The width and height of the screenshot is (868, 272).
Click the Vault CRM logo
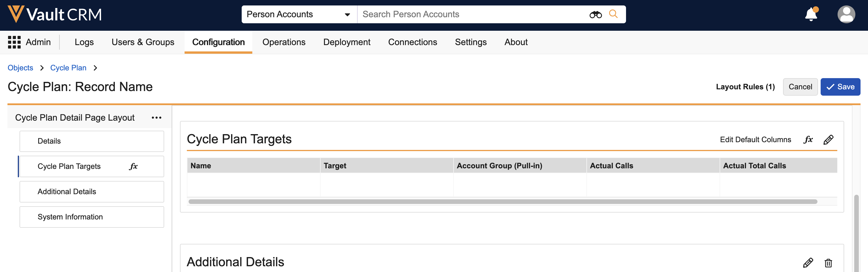[x=55, y=14]
